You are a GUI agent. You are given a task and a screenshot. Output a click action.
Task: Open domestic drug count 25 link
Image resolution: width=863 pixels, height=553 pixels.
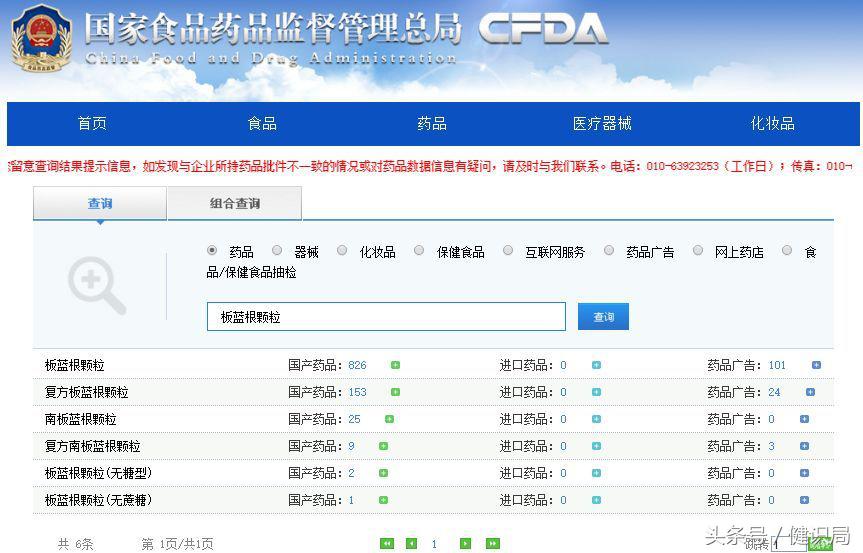[x=354, y=419]
